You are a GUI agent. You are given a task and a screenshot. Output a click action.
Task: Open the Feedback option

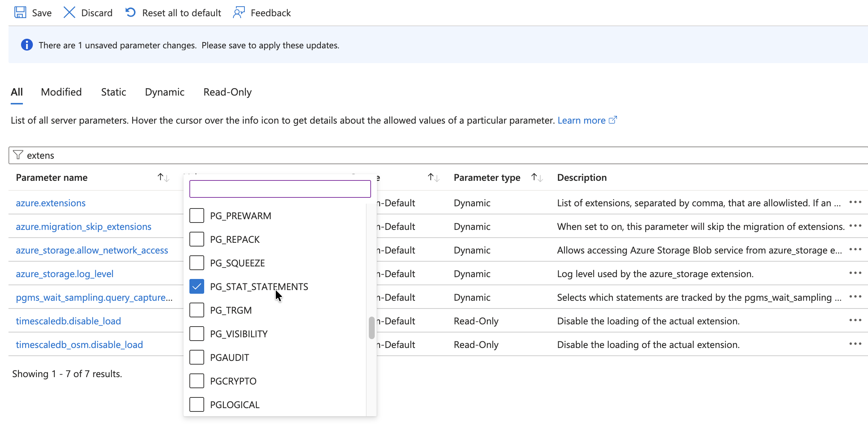261,13
